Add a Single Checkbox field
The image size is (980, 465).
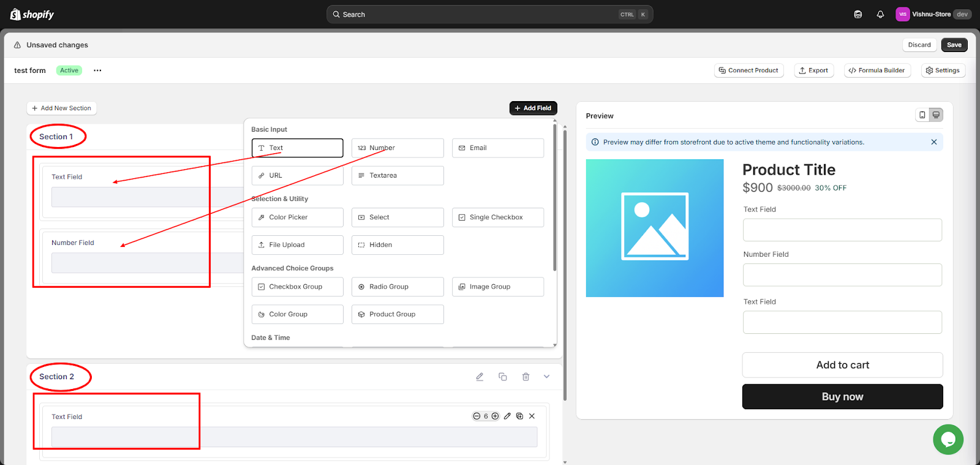click(497, 217)
